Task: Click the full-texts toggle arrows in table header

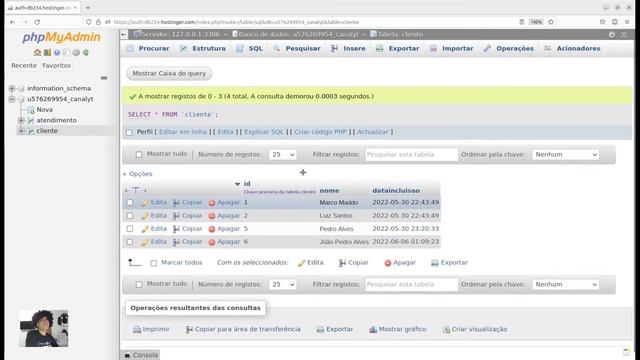Action: click(x=136, y=190)
